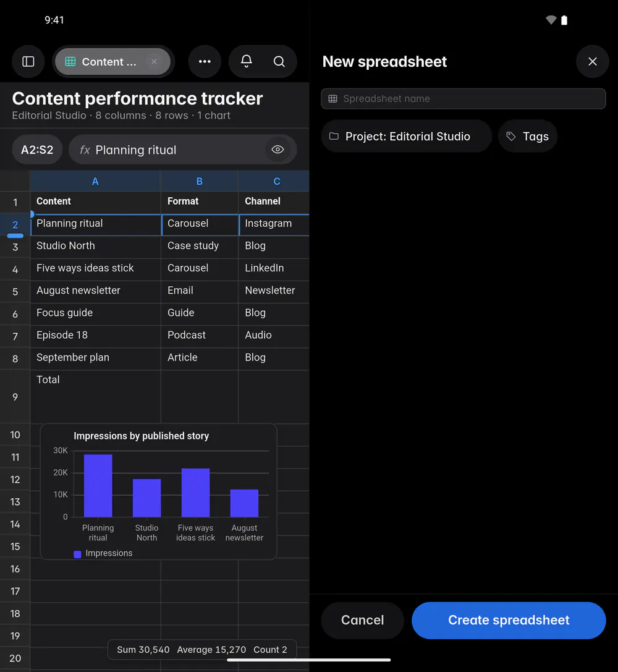Toggle formula visibility eye icon
The height and width of the screenshot is (672, 618).
pyautogui.click(x=277, y=150)
